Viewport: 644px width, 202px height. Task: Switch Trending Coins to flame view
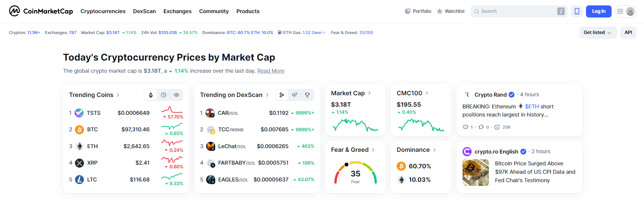coord(151,95)
